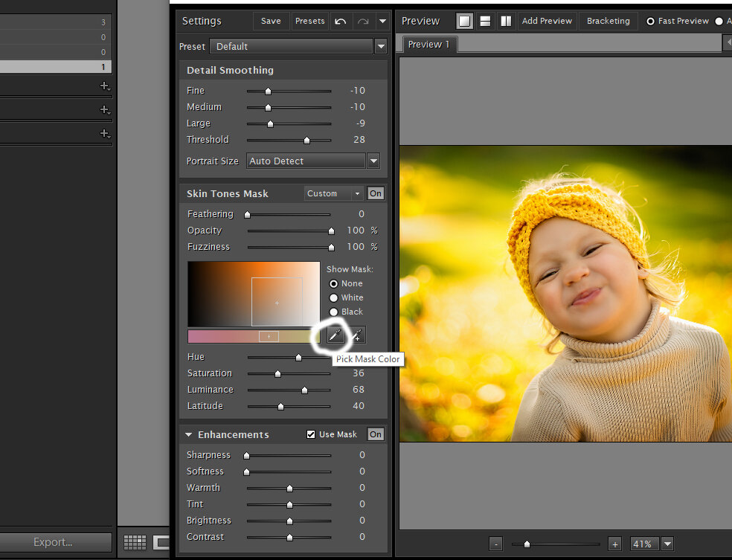Collapse the Enhancements section
Screen dimensions: 732x560
pos(189,434)
